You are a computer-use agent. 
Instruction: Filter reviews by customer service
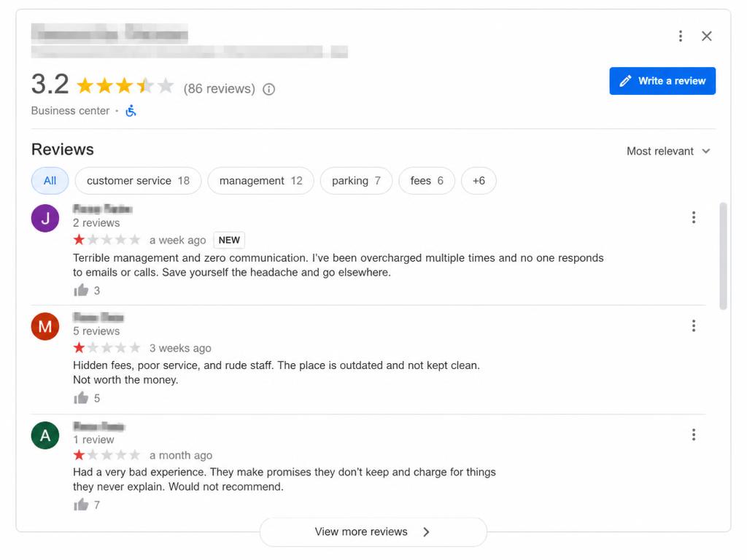tap(138, 181)
